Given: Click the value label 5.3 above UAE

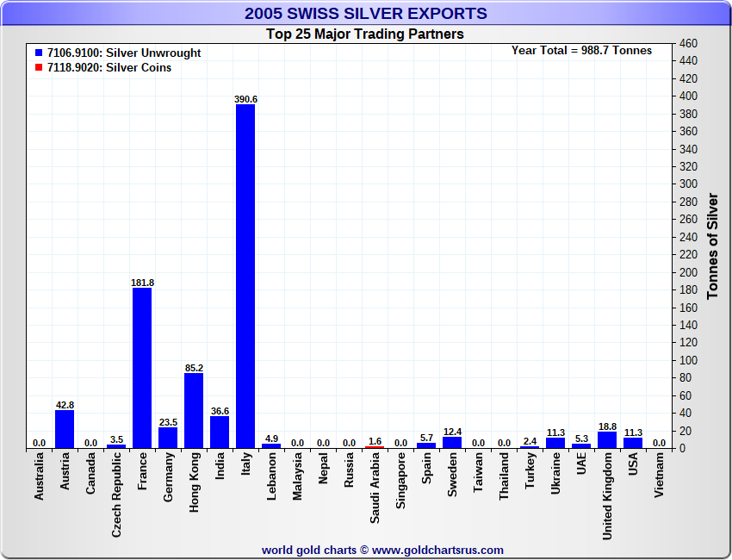Looking at the screenshot, I should (581, 439).
